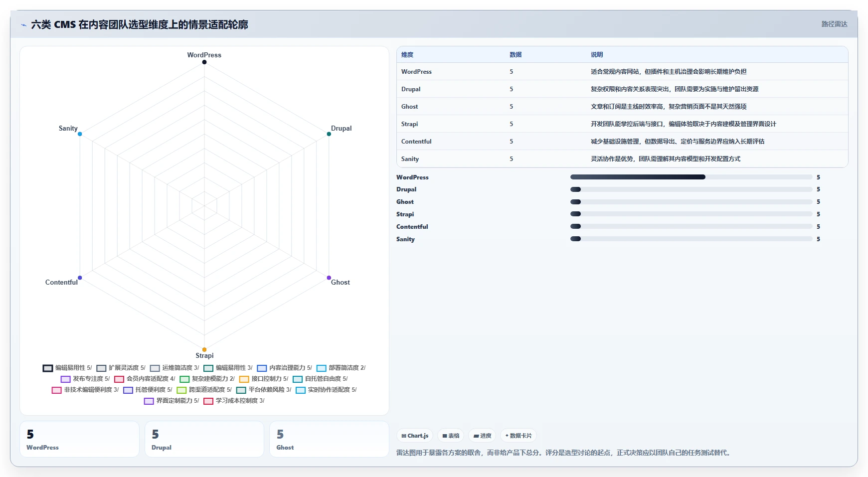Toggle the 扩展灵活度 5/ legend series
The image size is (868, 477).
(121, 368)
